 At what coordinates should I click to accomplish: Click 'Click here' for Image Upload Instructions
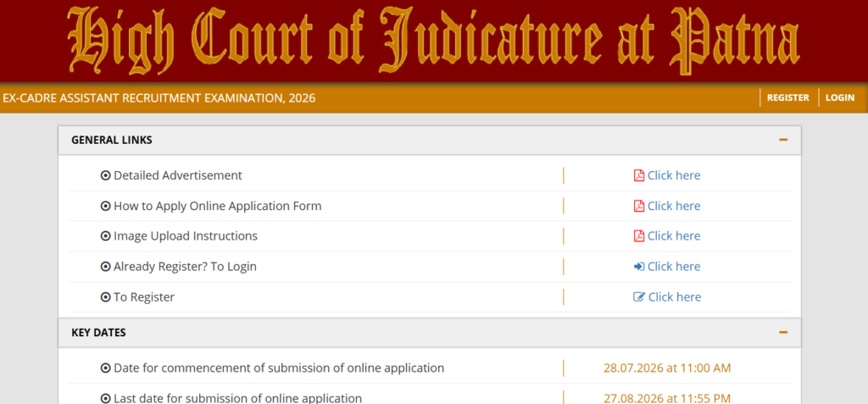(674, 235)
